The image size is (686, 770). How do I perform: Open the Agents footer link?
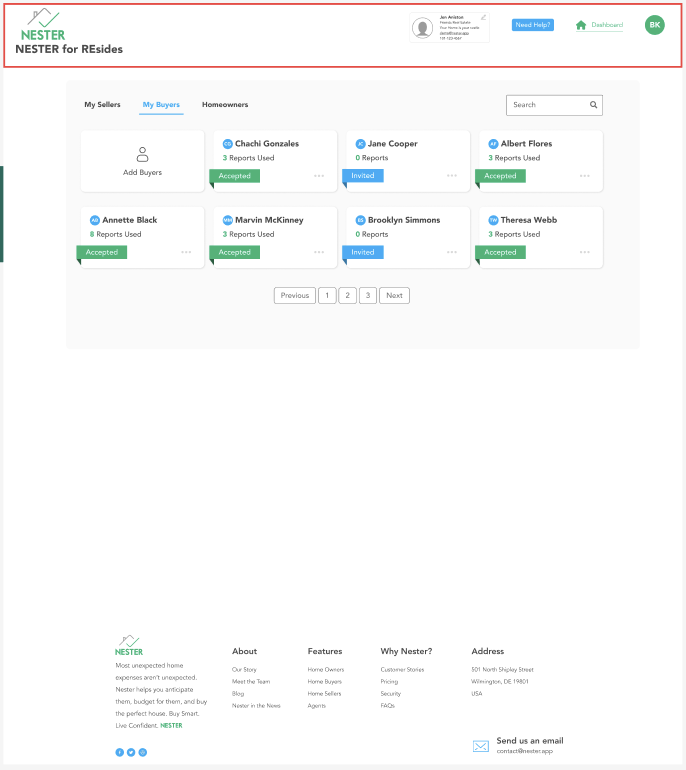tap(317, 706)
